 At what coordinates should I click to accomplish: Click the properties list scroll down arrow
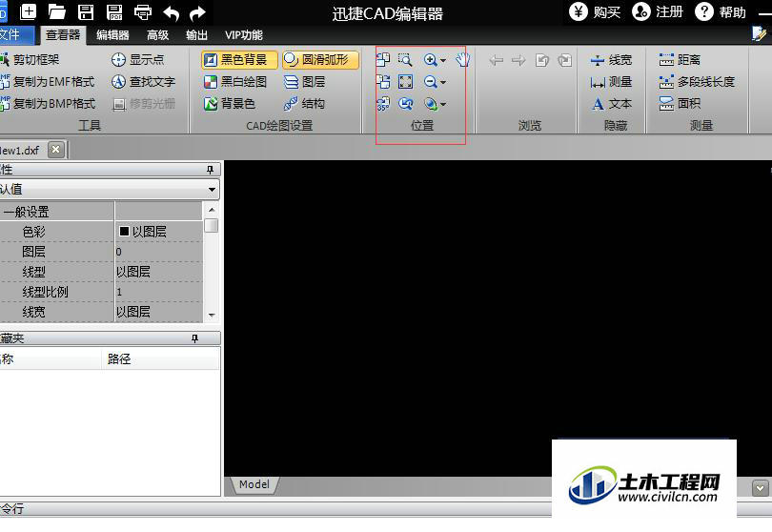click(x=212, y=316)
